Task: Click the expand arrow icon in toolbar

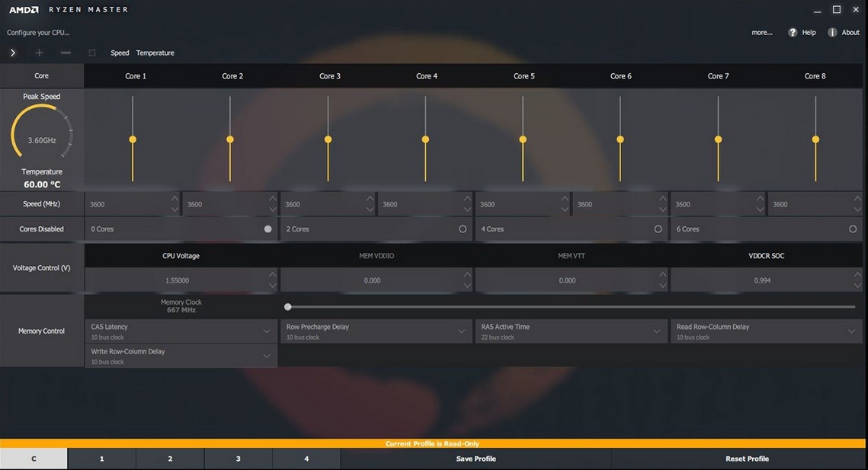Action: point(13,53)
